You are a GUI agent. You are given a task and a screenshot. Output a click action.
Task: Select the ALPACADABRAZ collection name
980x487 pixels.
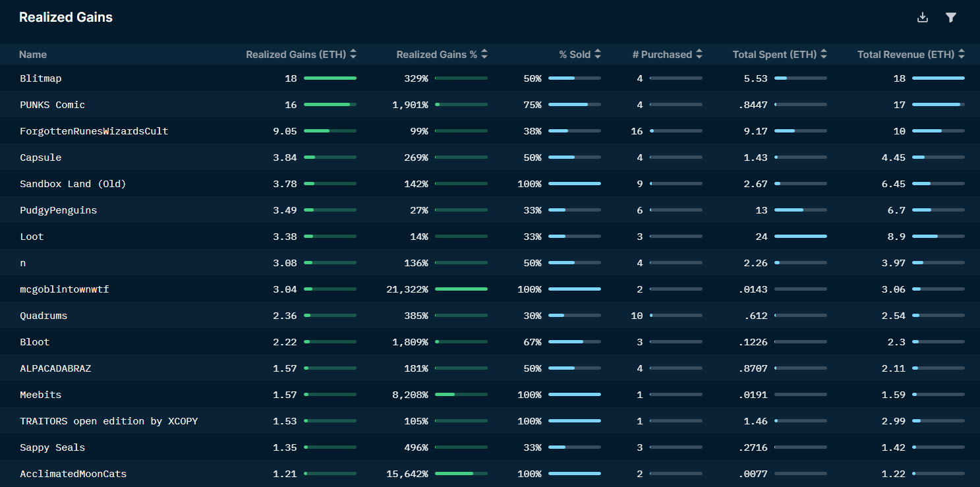(x=55, y=368)
